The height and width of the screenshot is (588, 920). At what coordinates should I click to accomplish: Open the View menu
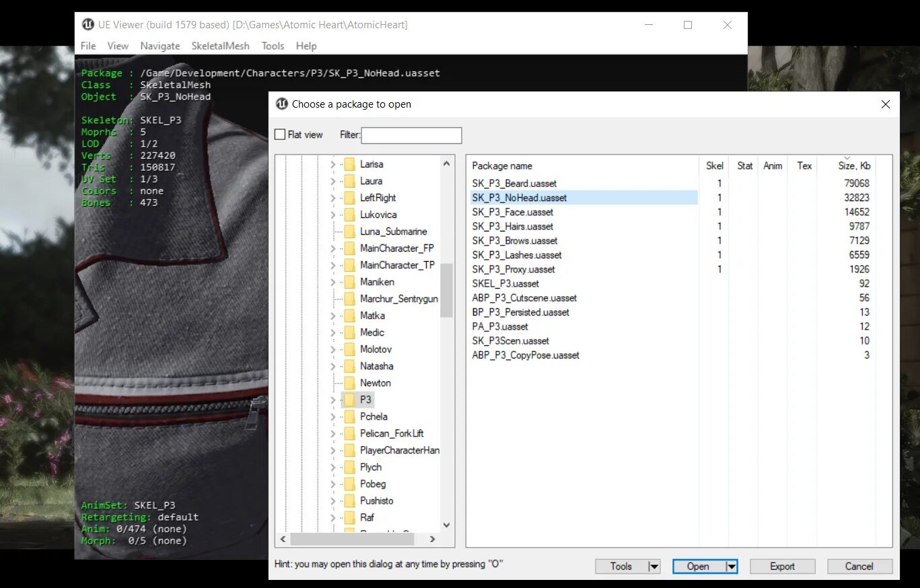tap(118, 46)
